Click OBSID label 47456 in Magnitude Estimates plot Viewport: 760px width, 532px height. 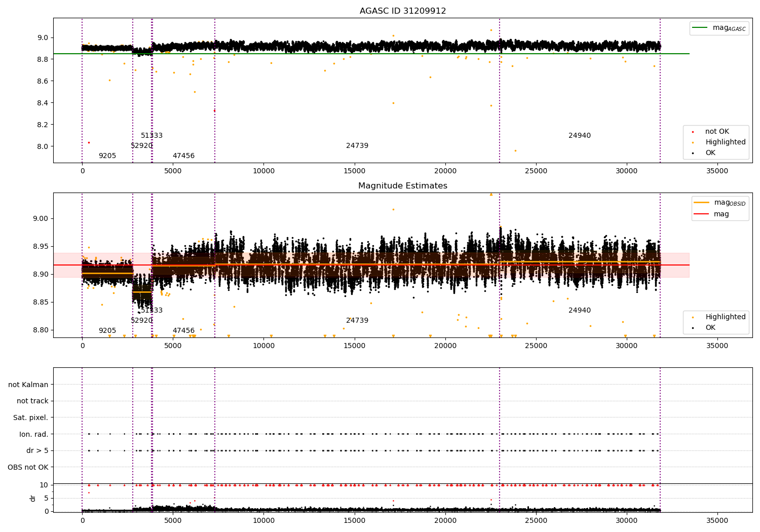183,330
